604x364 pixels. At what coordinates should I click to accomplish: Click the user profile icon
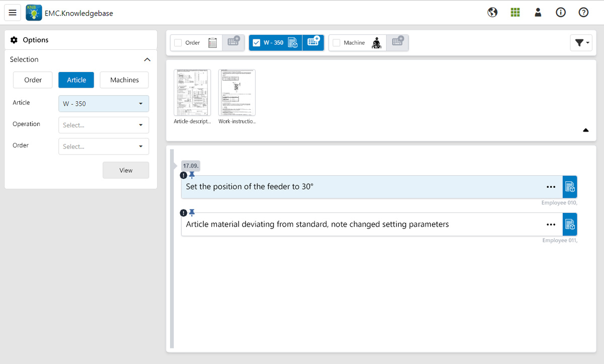click(538, 13)
